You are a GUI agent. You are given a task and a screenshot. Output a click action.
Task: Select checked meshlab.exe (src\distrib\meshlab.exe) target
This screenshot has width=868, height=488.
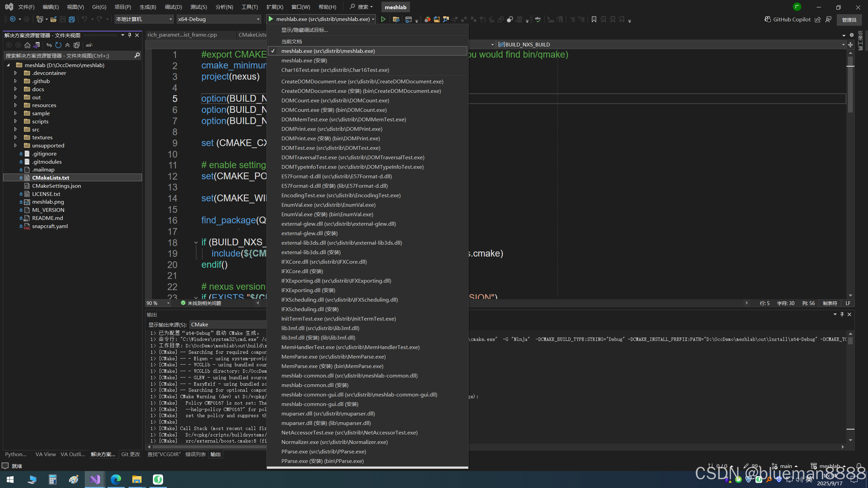(368, 51)
